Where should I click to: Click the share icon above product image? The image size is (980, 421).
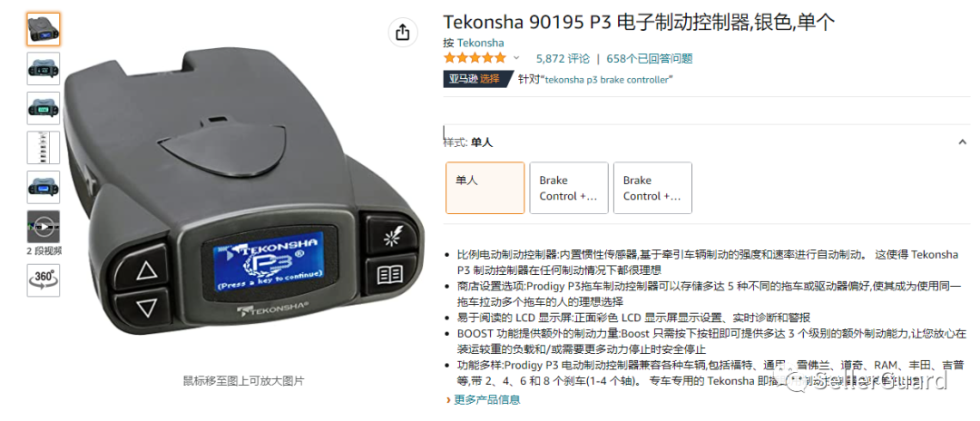point(403,32)
